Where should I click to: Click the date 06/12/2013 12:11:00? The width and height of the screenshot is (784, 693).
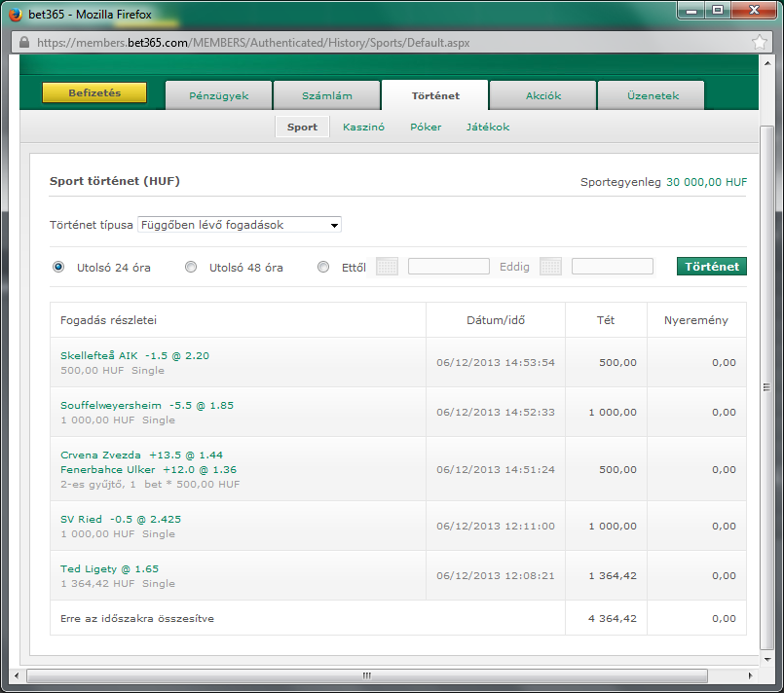pyautogui.click(x=496, y=526)
